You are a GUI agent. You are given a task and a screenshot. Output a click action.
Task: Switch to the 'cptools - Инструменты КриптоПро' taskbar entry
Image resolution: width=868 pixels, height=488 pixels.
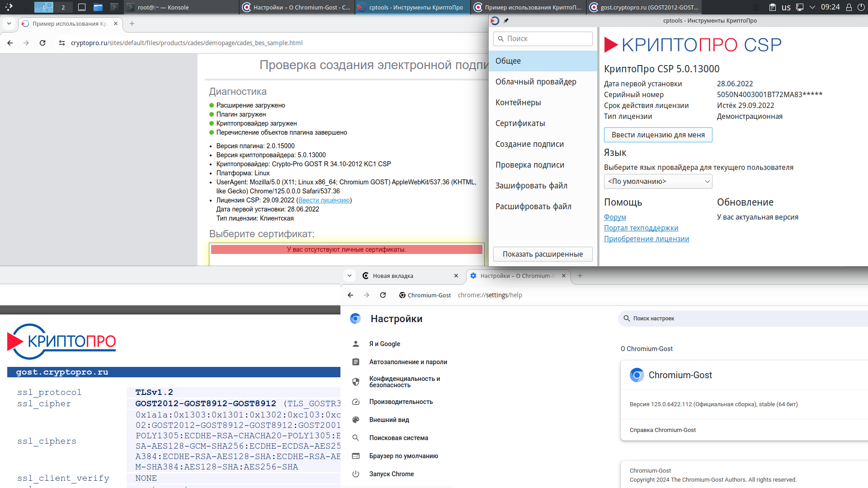pyautogui.click(x=412, y=7)
